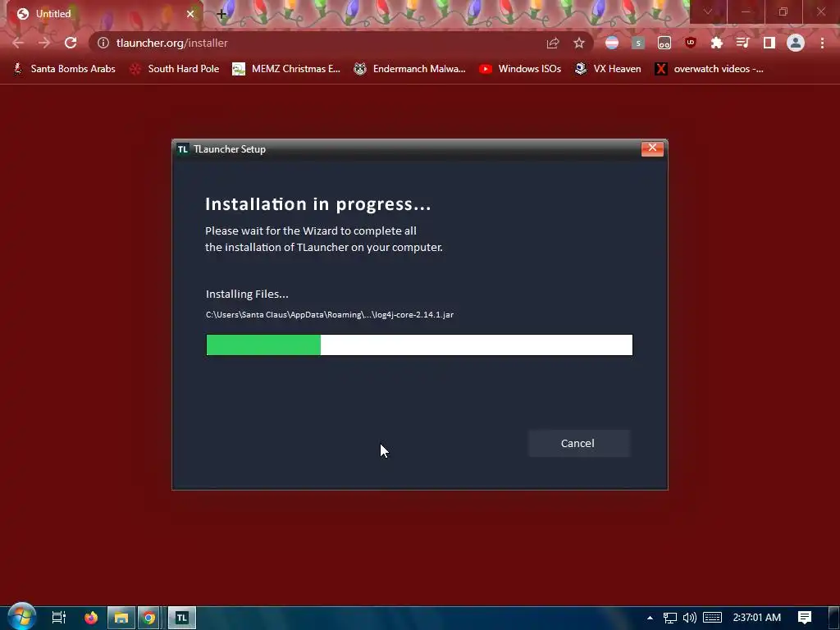Screen dimensions: 840x630
Task: Bookmark this page with star icon
Action: pyautogui.click(x=579, y=43)
